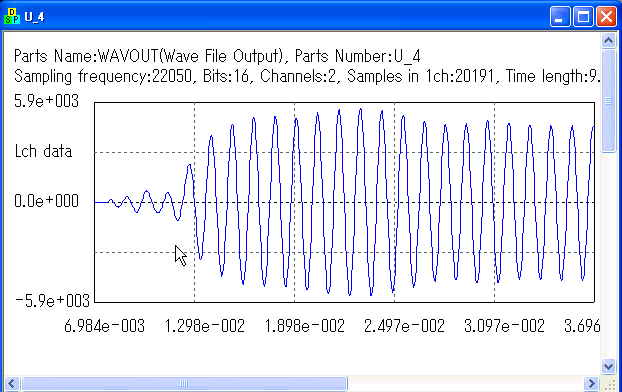Click the '6.984e-003' time axis value
The height and width of the screenshot is (392, 622).
[104, 326]
